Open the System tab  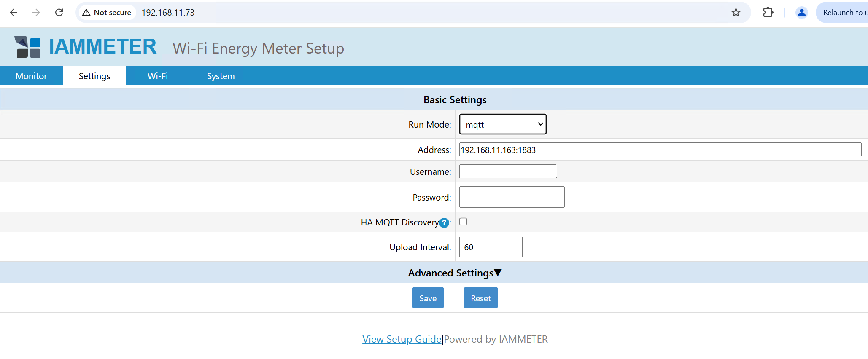(x=221, y=76)
